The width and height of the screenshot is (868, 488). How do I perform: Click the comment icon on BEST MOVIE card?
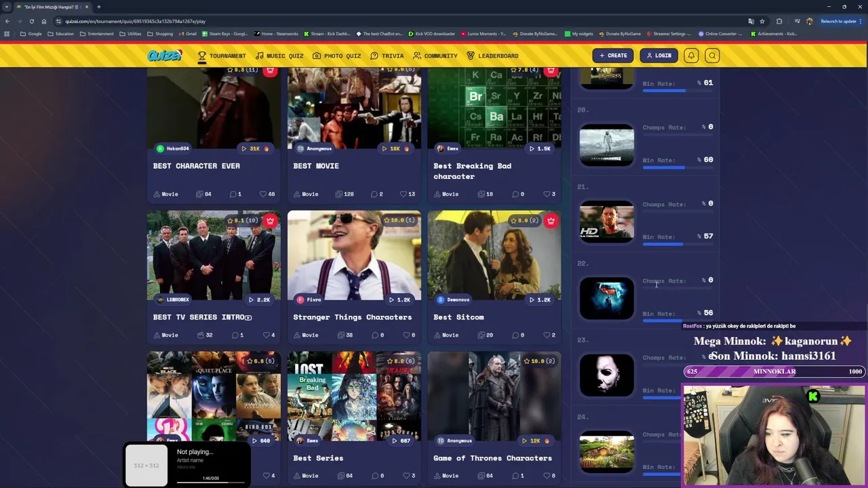coord(374,194)
